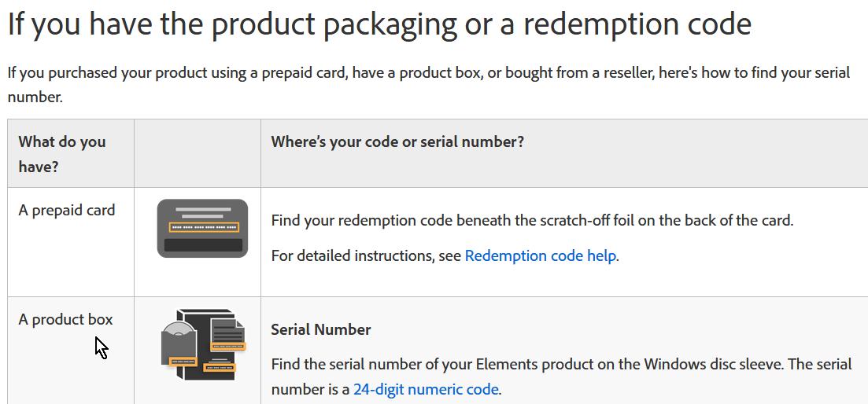Select the "A product box" table cell

pyautogui.click(x=65, y=319)
